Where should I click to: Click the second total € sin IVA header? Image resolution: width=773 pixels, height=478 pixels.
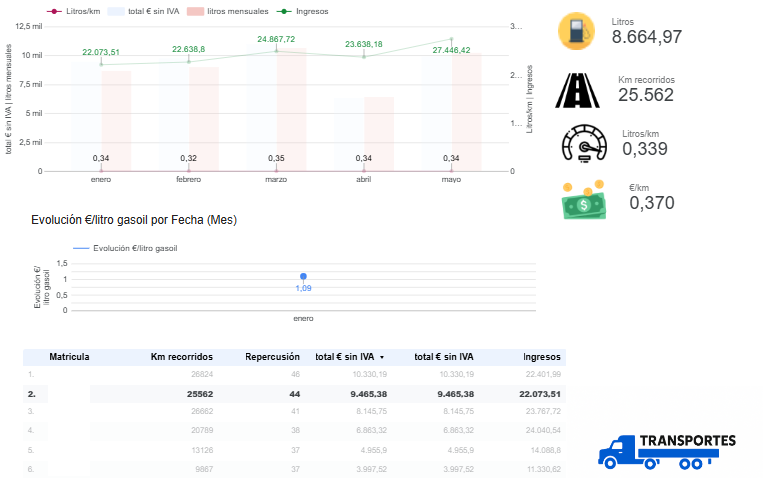444,357
